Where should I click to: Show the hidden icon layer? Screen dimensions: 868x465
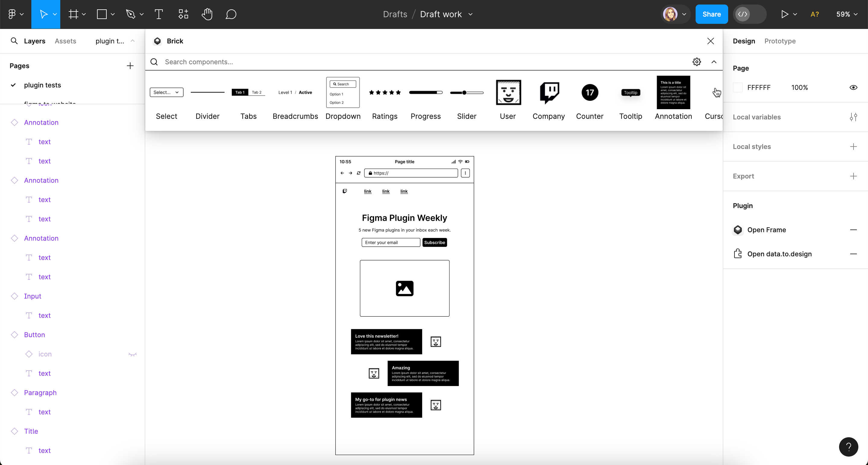coord(132,354)
